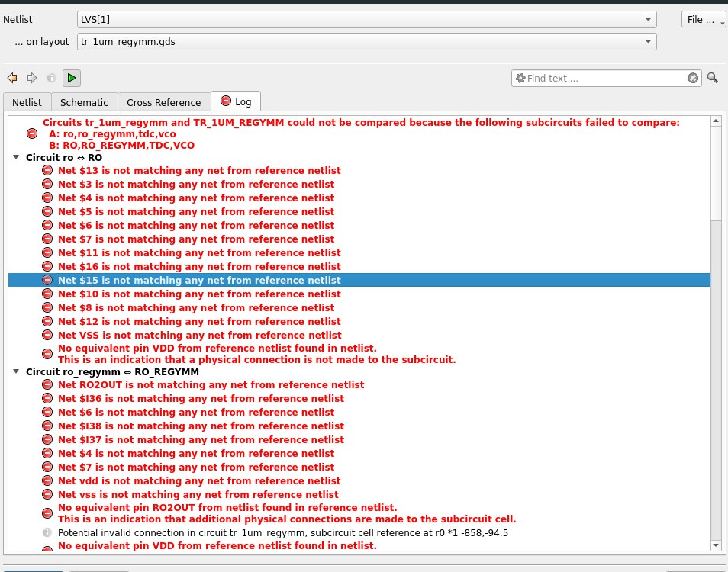Screen dimensions: 728x572
Task: Click error icon beside Net RO2OUT message
Action: tap(47, 384)
